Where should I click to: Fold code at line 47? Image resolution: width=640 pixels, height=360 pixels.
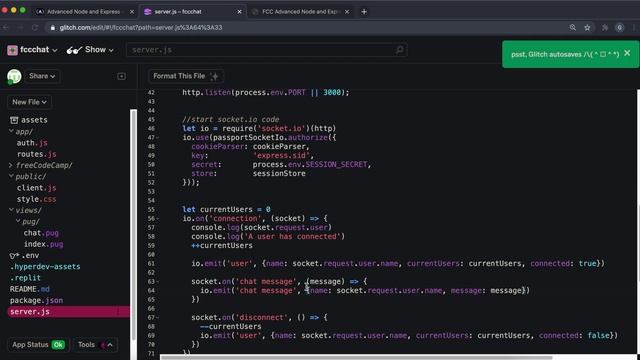[158, 138]
